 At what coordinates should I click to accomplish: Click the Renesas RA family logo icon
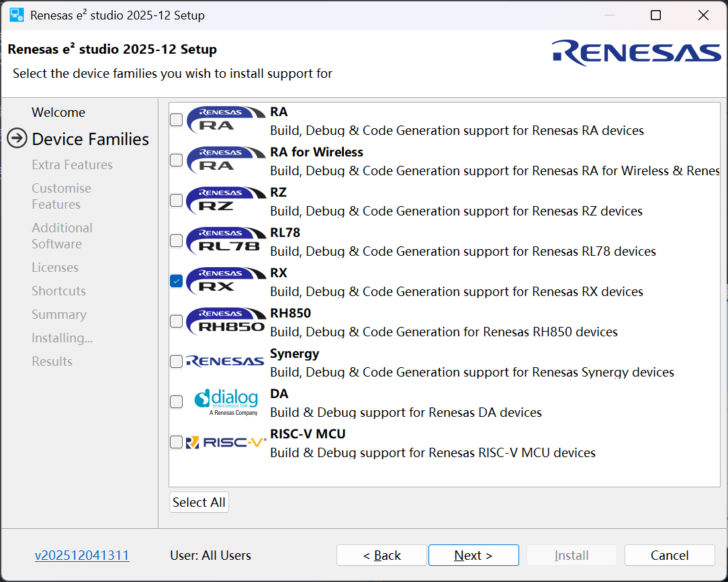point(226,120)
